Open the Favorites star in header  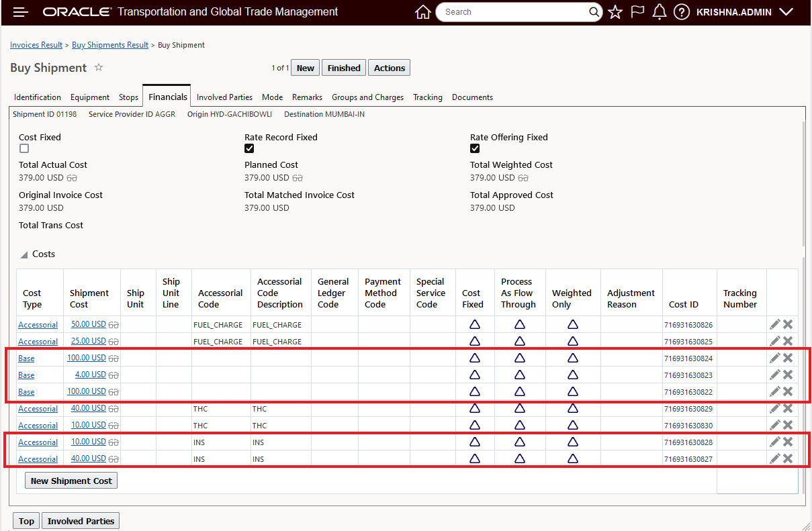point(615,12)
